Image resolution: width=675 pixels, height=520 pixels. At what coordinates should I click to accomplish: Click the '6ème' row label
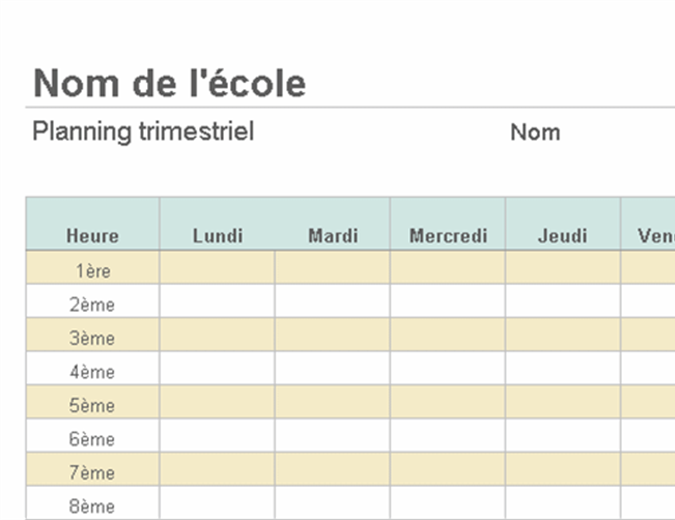(x=92, y=439)
